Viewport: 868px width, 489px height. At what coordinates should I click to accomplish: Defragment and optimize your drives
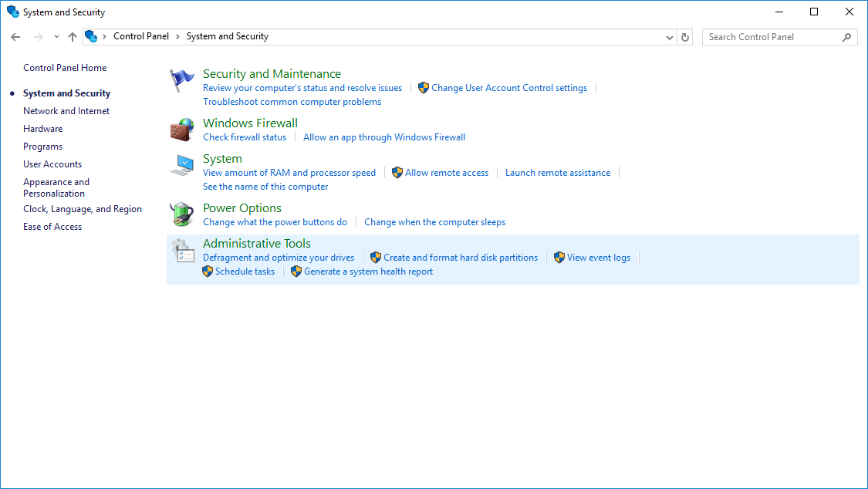click(279, 257)
